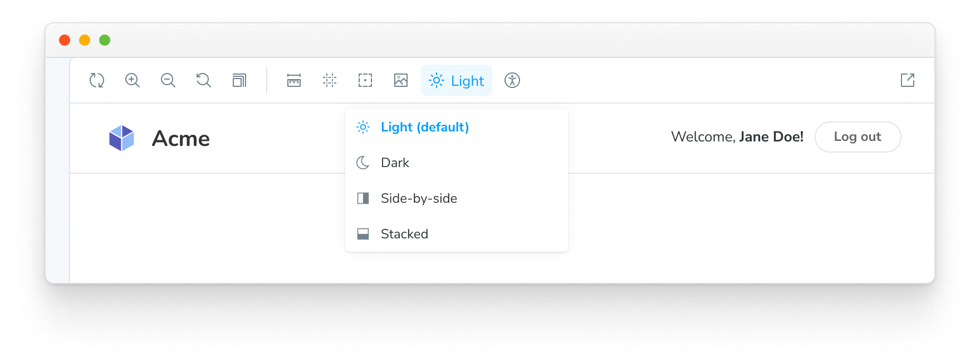Reset zoom with the circular-arrow magnifier icon
This screenshot has width=980, height=362.
pos(204,81)
